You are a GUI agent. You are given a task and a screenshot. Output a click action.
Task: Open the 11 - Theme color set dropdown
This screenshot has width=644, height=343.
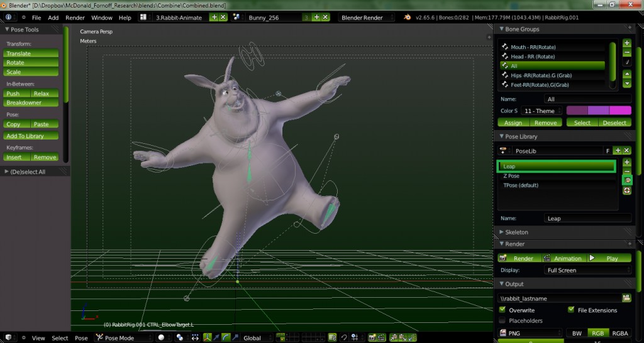tap(541, 111)
